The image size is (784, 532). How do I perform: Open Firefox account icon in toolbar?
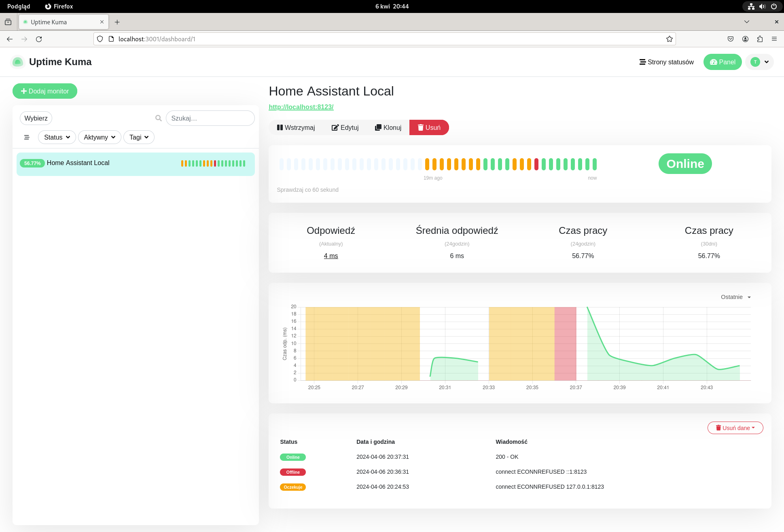click(745, 39)
